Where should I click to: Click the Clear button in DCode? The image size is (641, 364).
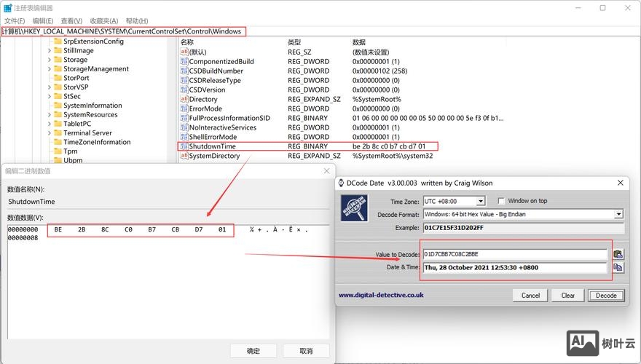click(568, 296)
